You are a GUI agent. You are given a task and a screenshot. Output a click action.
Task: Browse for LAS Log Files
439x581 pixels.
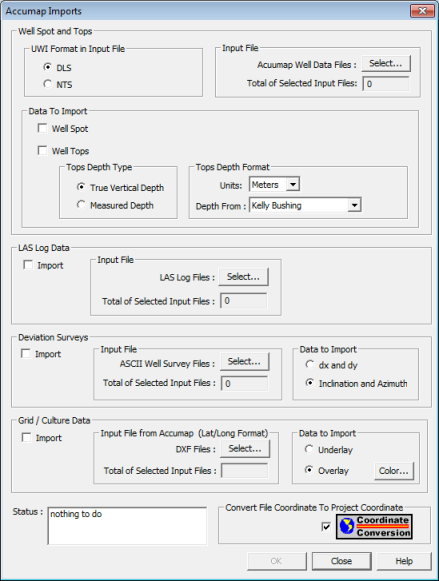[243, 277]
